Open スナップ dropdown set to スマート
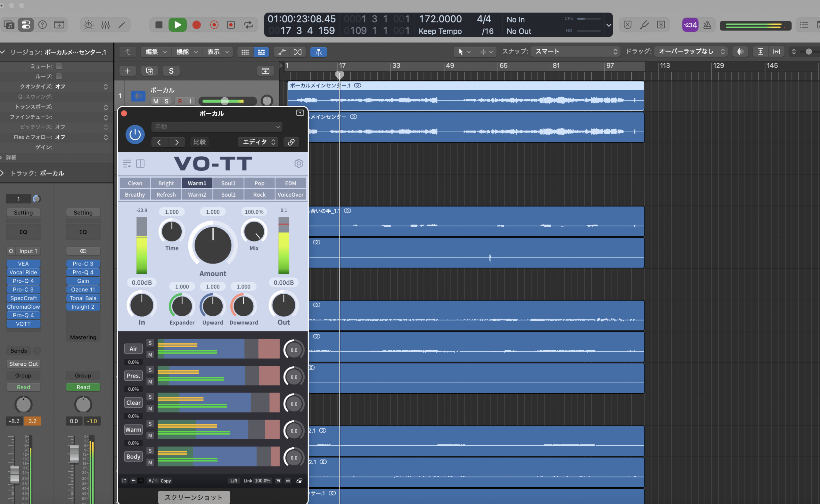 [x=575, y=51]
